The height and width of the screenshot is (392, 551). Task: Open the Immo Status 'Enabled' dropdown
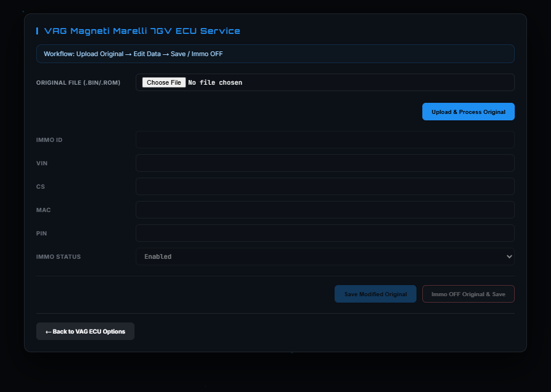(325, 256)
